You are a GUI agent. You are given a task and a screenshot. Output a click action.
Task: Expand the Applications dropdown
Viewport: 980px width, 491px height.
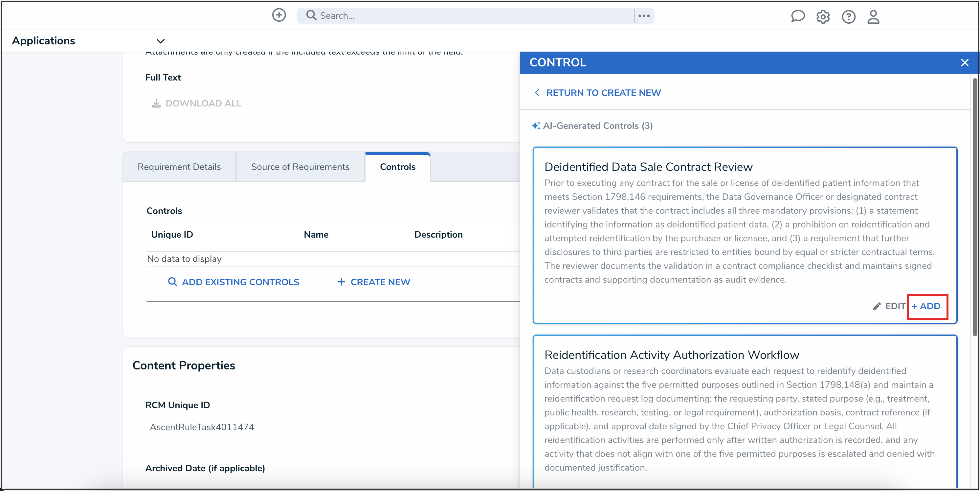click(161, 41)
